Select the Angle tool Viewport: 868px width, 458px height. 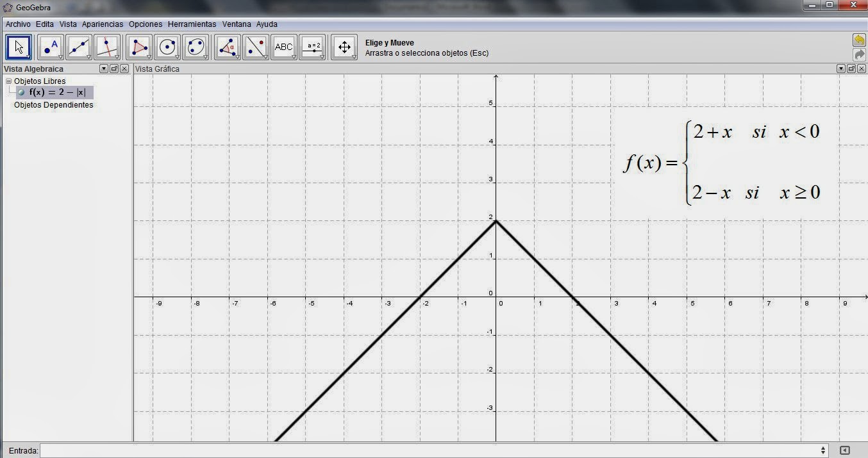click(x=227, y=46)
